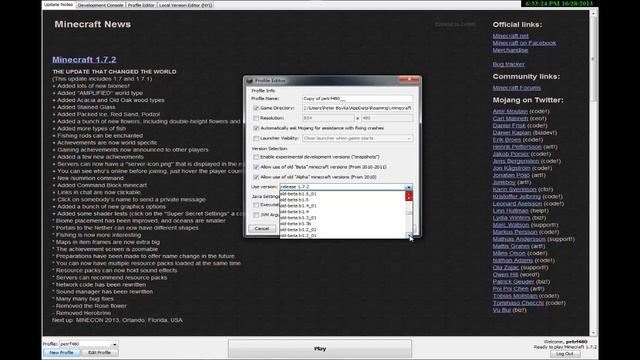Click the Profile Name text field
The image size is (640, 360).
(x=358, y=98)
